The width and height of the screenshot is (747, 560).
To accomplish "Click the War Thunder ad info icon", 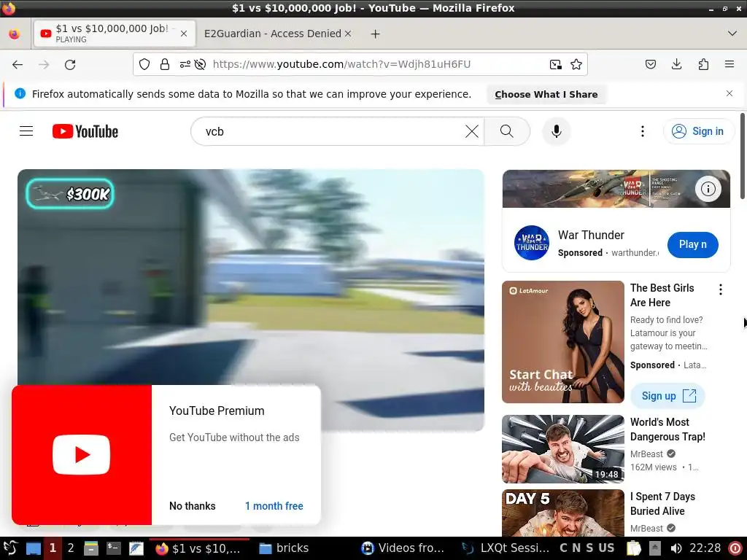I will coord(708,189).
